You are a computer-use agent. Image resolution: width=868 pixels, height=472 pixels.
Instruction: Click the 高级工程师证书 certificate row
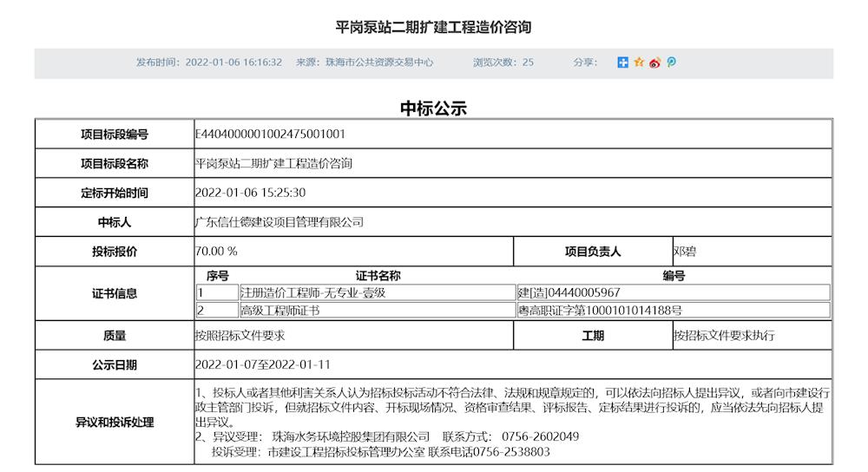[x=280, y=310]
